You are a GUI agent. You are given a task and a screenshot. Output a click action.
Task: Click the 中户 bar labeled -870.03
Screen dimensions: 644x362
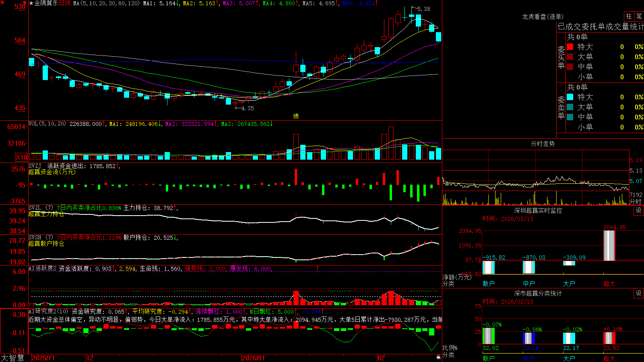[529, 267]
